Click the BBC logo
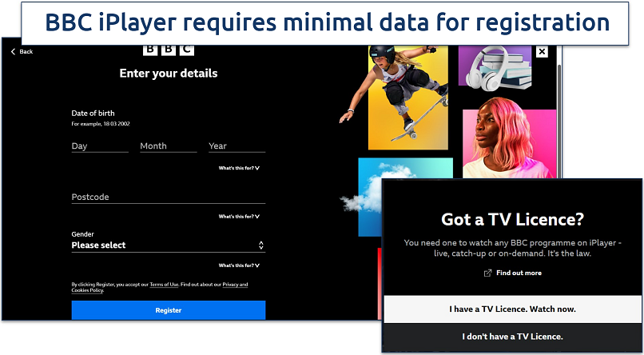This screenshot has width=644, height=355. point(169,50)
